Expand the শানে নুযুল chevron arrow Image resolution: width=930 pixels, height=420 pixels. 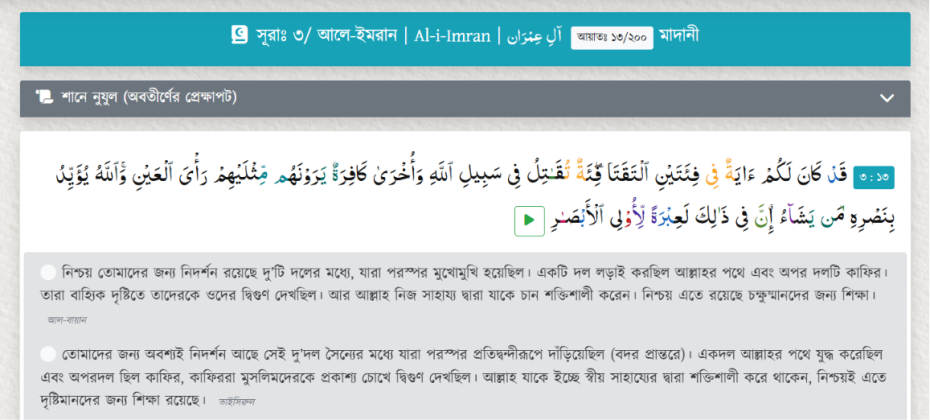[x=887, y=98]
